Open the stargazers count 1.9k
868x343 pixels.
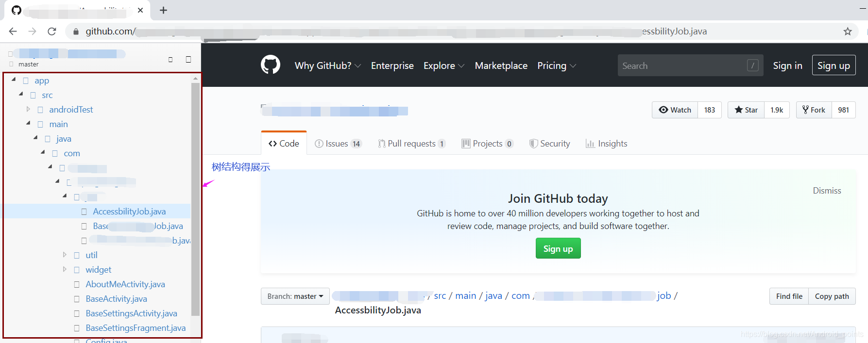[777, 110]
